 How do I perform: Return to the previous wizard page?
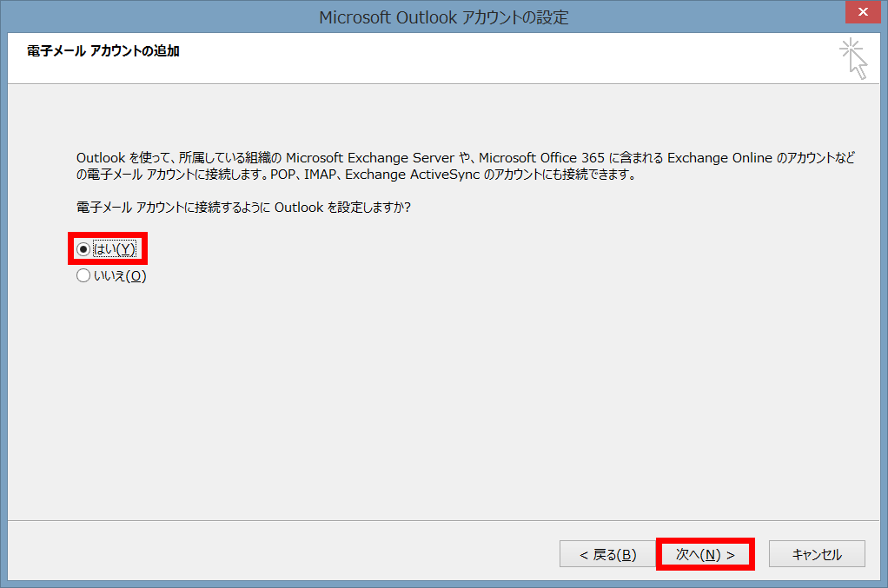point(607,553)
